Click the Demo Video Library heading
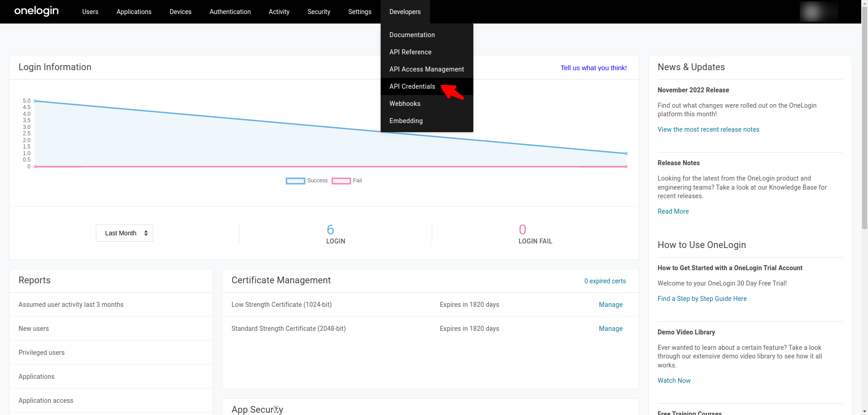Image resolution: width=868 pixels, height=415 pixels. pyautogui.click(x=686, y=332)
